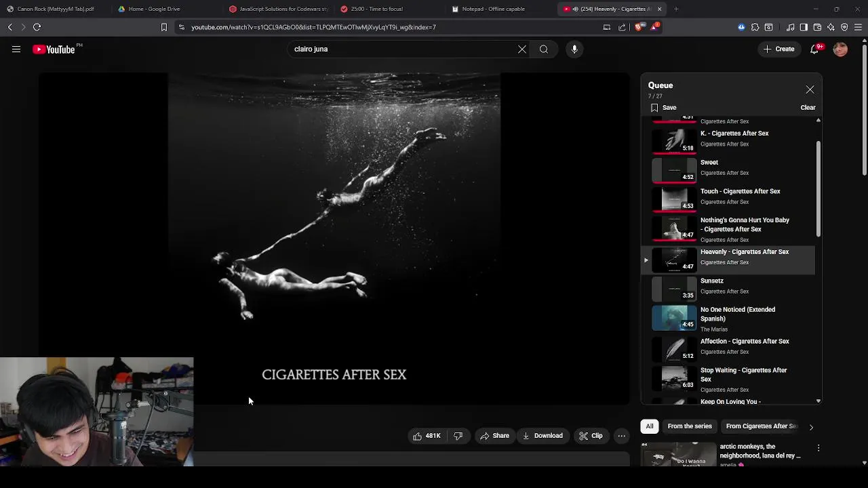This screenshot has width=868, height=488.
Task: Select Heavenly - Cigarettes After Sex queue item
Action: (728, 260)
